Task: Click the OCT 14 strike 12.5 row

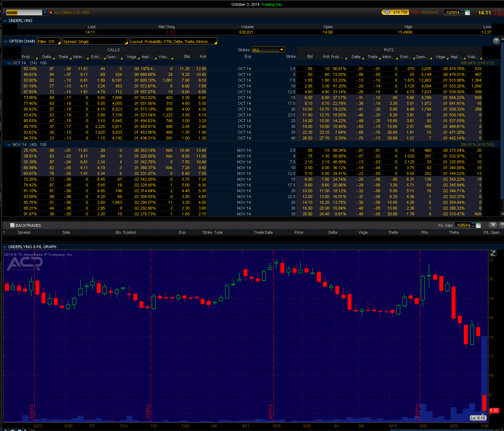Action: [x=252, y=92]
